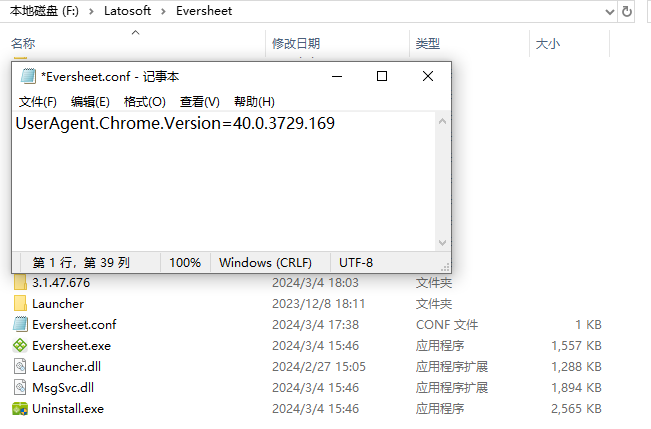Click the Eversheet.conf file icon
The height and width of the screenshot is (429, 651).
click(20, 324)
